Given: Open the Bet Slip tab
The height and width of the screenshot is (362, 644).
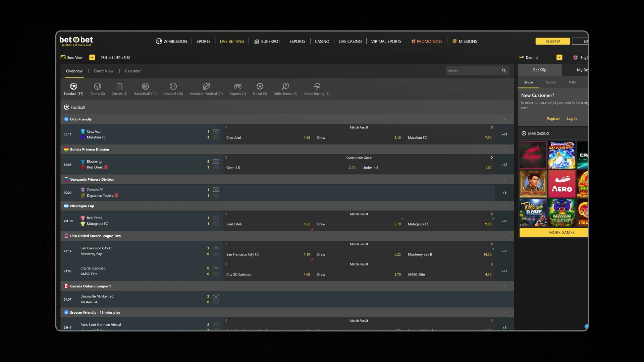Looking at the screenshot, I should point(540,70).
